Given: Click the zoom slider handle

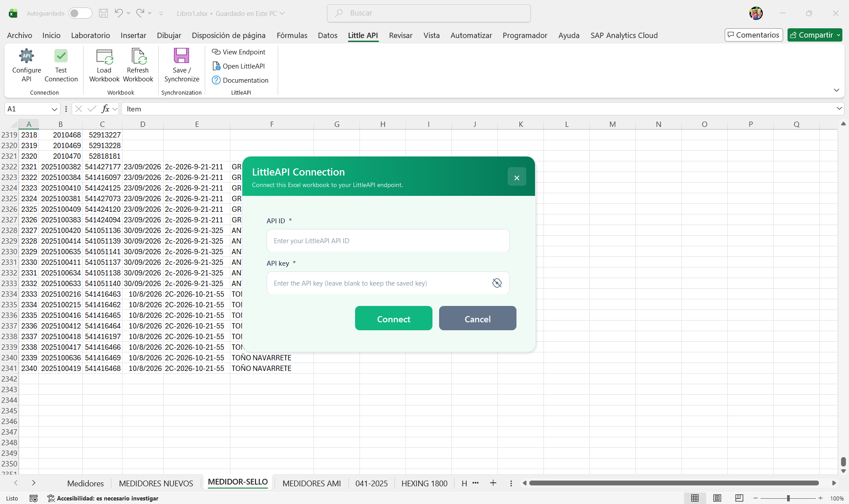Looking at the screenshot, I should [788, 498].
